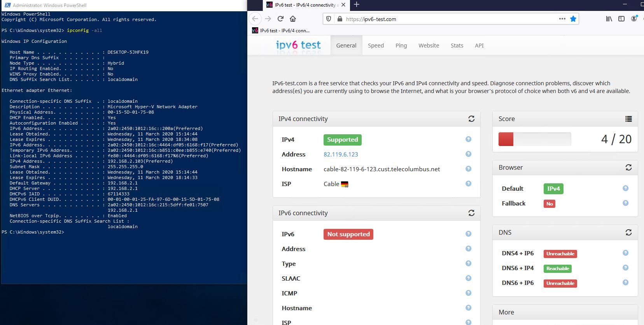Image resolution: width=644 pixels, height=325 pixels.
Task: Click the Reachable DNS6 + IP4 badge
Action: coord(558,269)
